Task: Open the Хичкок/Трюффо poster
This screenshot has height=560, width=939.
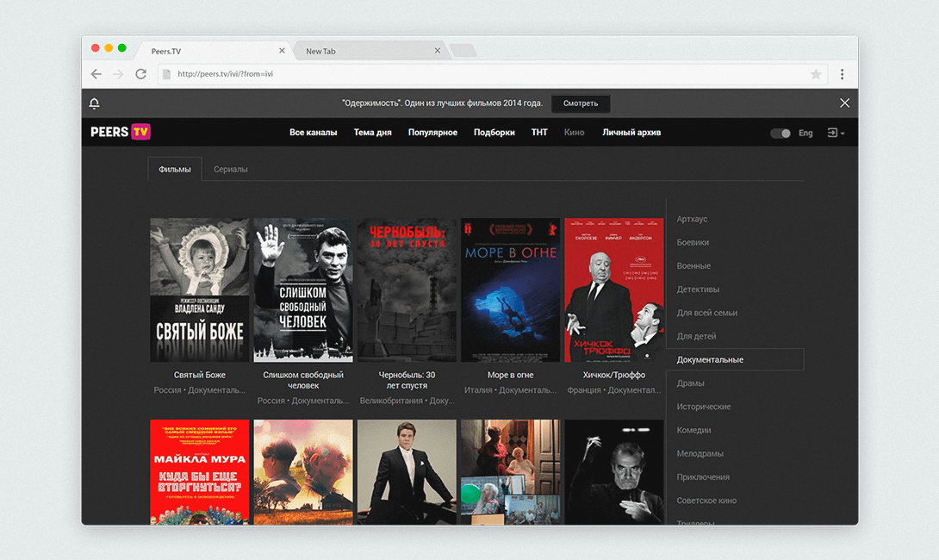Action: (614, 289)
